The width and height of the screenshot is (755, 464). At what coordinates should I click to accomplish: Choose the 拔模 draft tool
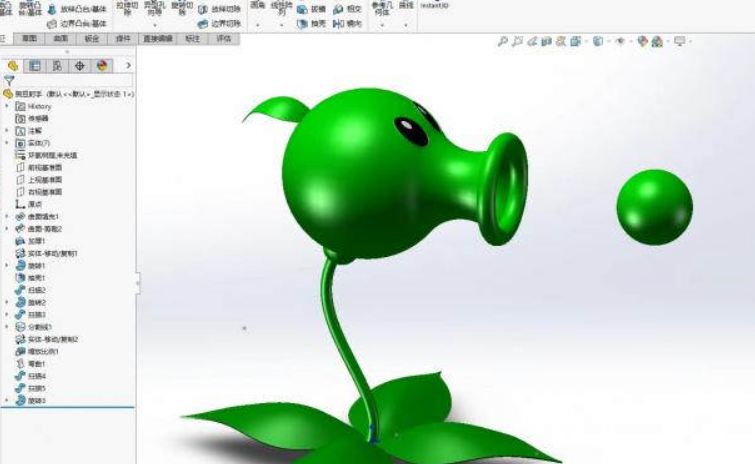pos(312,9)
